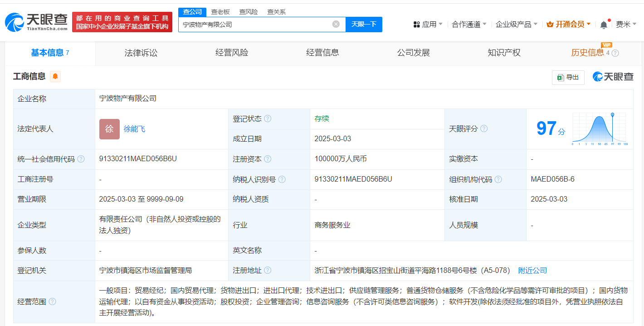Click the help icon next to 注册资本
This screenshot has height=326, width=644.
point(268,159)
